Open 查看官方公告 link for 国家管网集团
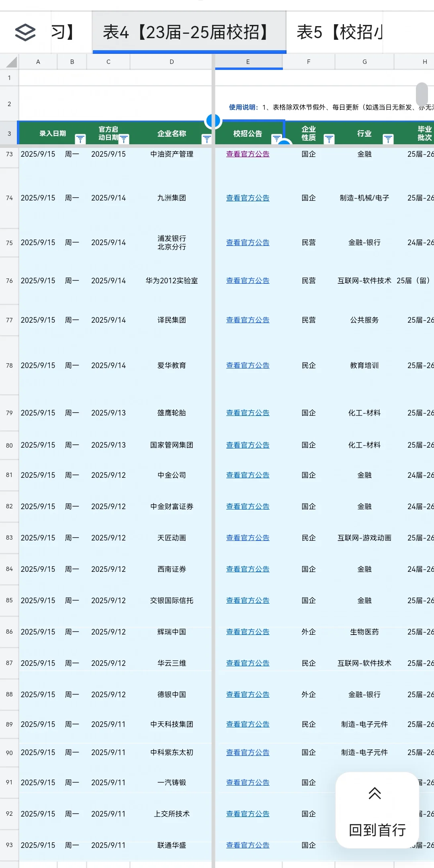Viewport: 434px width, 868px height. tap(248, 445)
